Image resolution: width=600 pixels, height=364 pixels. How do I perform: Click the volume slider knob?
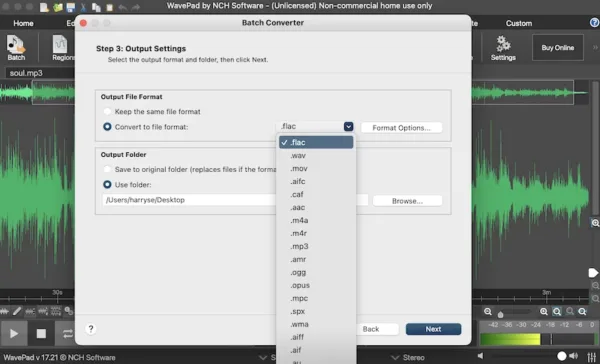(x=561, y=356)
